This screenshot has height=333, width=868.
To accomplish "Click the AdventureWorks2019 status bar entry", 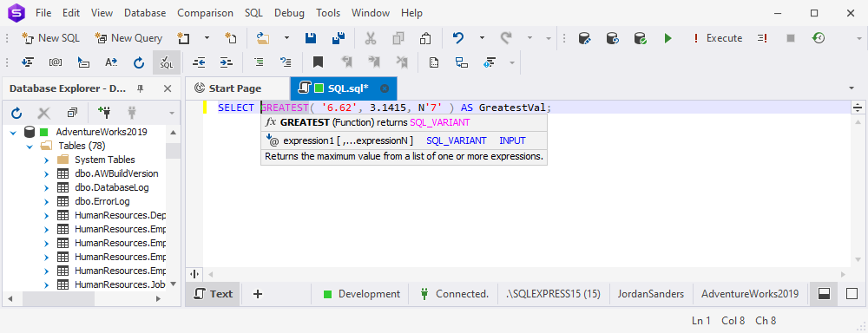I will point(750,294).
